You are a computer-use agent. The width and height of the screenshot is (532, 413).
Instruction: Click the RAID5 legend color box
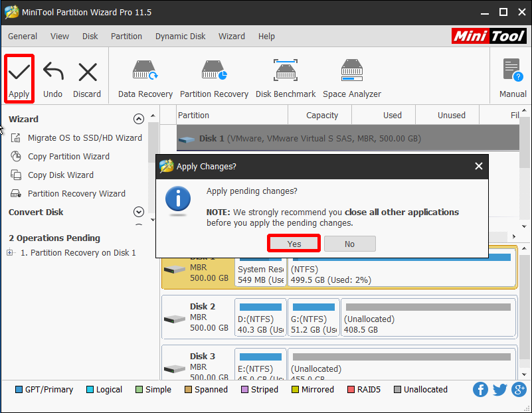(x=351, y=390)
